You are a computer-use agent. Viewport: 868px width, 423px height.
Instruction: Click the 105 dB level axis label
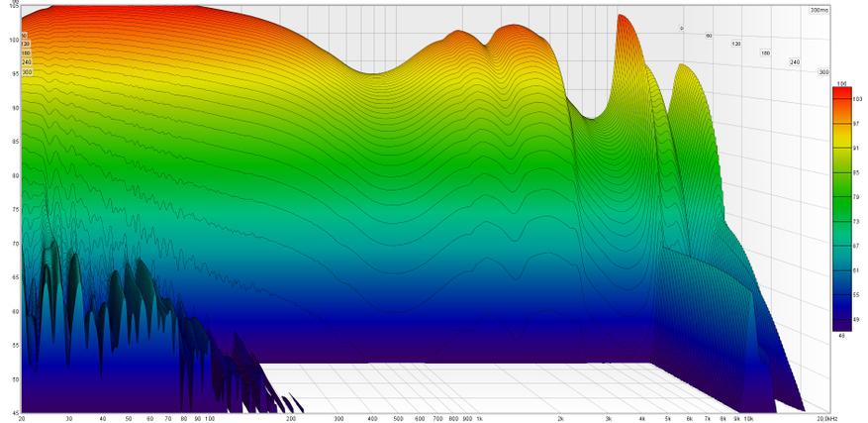pyautogui.click(x=14, y=6)
